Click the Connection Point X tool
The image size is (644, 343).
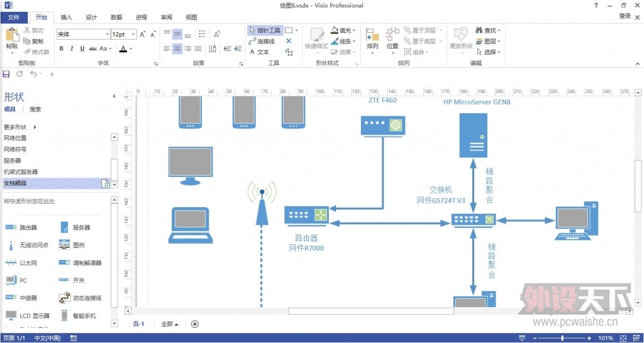(289, 41)
